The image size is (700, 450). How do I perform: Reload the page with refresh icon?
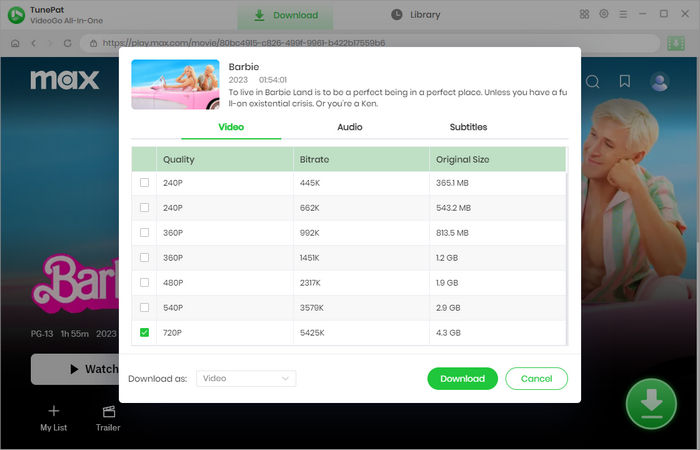pyautogui.click(x=67, y=43)
